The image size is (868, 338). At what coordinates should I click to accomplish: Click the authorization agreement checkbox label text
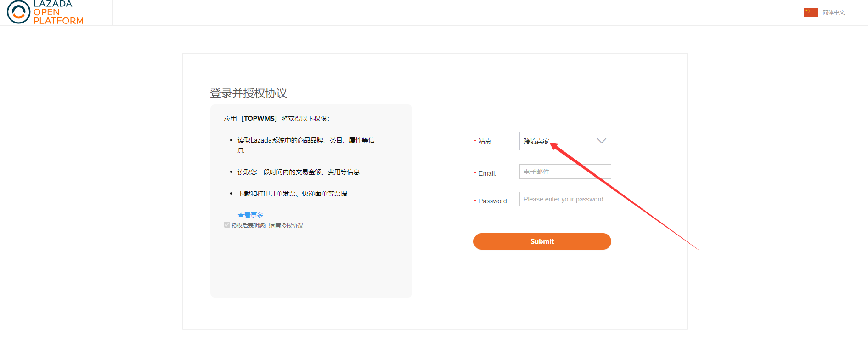267,226
